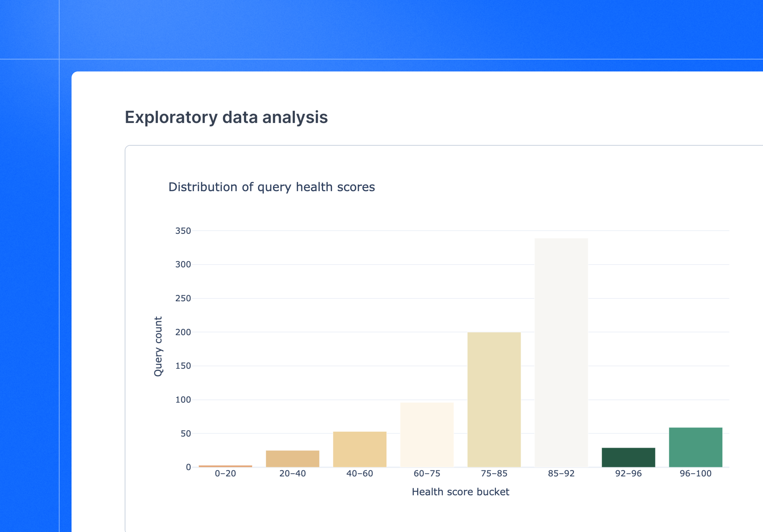Click the 40–60 x-axis tick label

[x=360, y=474]
